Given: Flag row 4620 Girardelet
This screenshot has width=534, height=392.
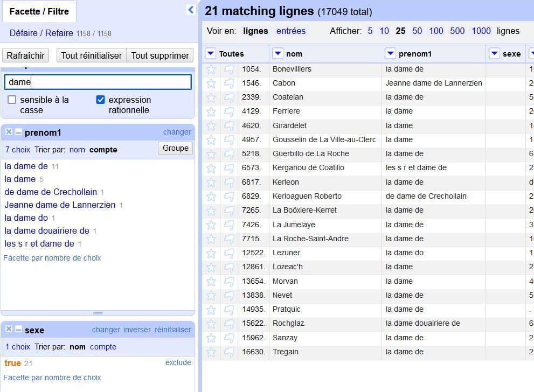Looking at the screenshot, I should point(229,126).
